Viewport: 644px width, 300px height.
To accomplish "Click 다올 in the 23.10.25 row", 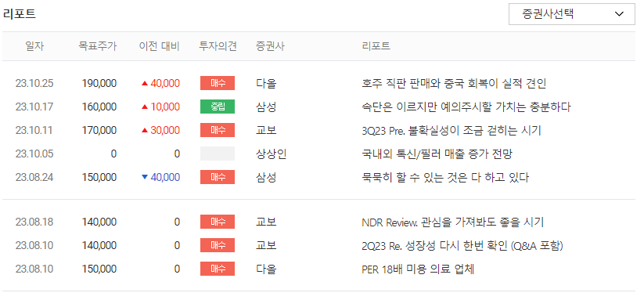I will [x=266, y=84].
